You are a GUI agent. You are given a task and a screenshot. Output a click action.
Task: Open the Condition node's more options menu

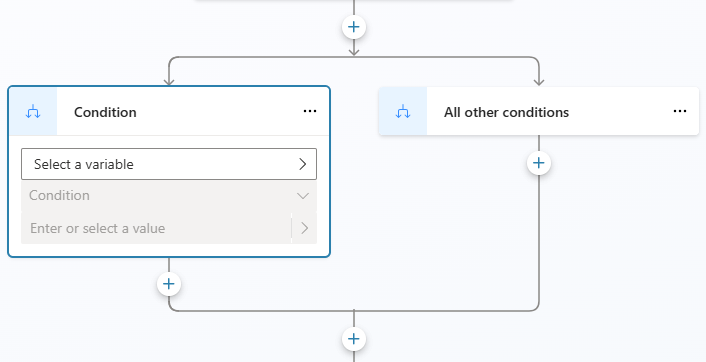[x=310, y=111]
